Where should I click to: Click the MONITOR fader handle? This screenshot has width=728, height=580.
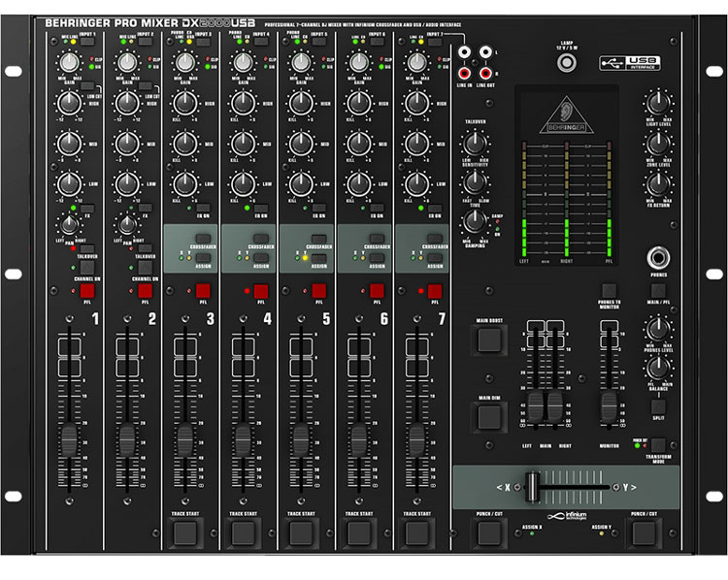609,406
